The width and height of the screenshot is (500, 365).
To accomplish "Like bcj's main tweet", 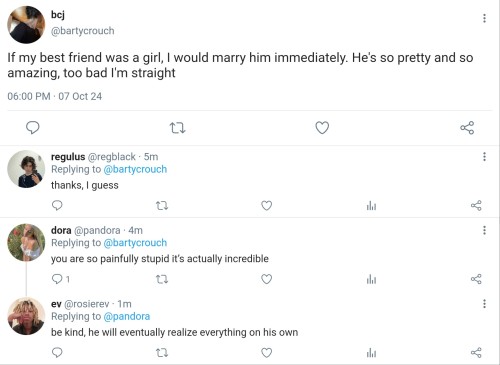I will tap(322, 128).
